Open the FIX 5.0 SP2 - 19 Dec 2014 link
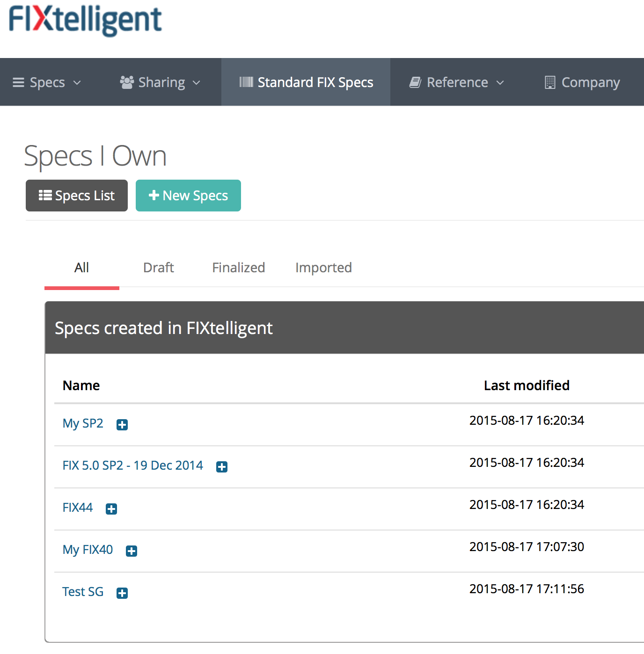 pyautogui.click(x=133, y=465)
